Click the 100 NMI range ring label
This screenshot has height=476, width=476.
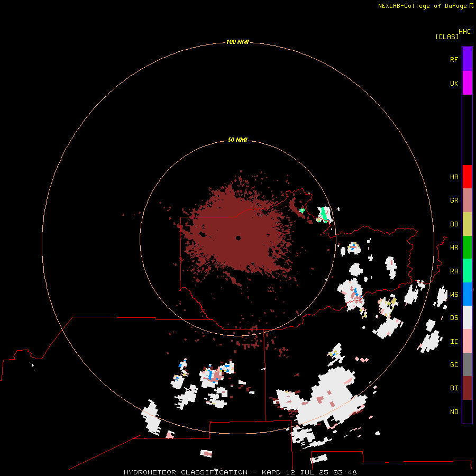pos(237,42)
